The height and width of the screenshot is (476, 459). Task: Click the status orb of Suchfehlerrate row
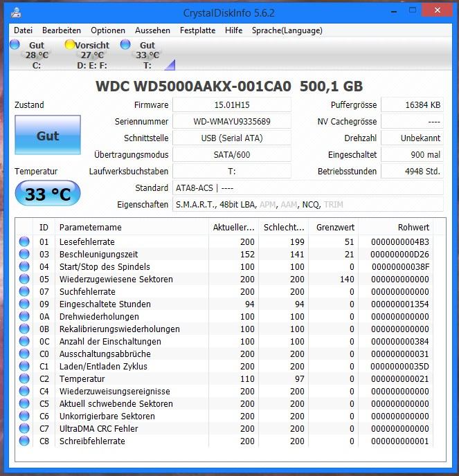pos(24,291)
